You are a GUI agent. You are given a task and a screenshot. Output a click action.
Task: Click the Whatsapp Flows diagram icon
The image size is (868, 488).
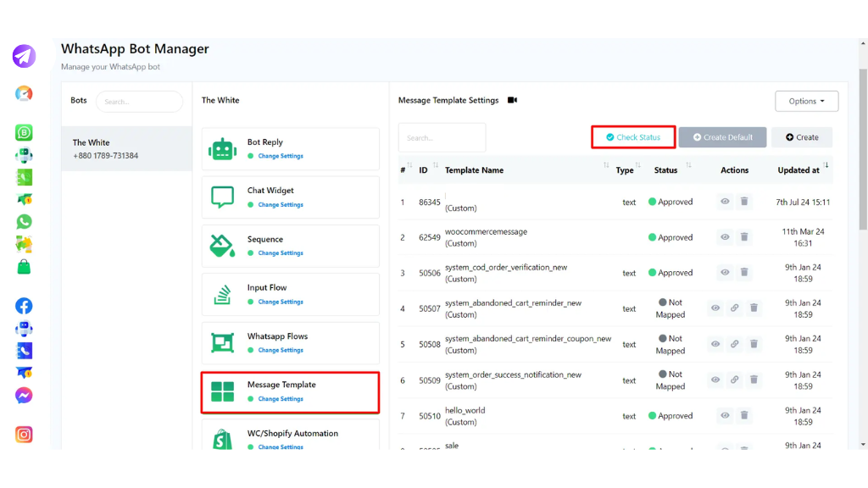point(223,342)
